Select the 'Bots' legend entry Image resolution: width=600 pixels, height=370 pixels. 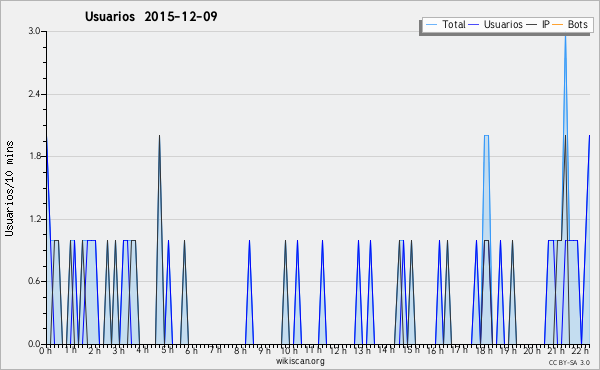577,24
